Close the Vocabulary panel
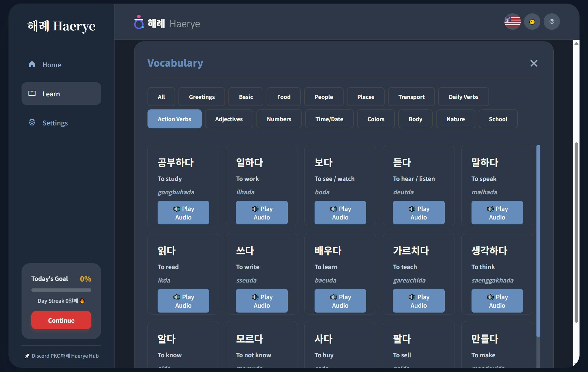This screenshot has height=372, width=588. tap(534, 63)
